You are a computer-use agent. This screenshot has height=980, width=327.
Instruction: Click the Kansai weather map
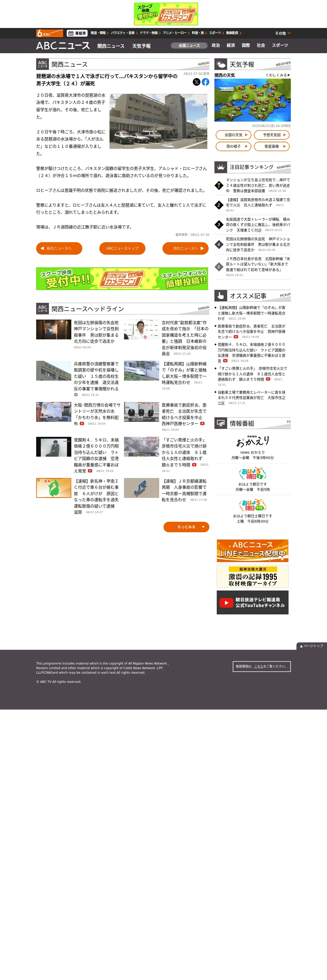(252, 100)
